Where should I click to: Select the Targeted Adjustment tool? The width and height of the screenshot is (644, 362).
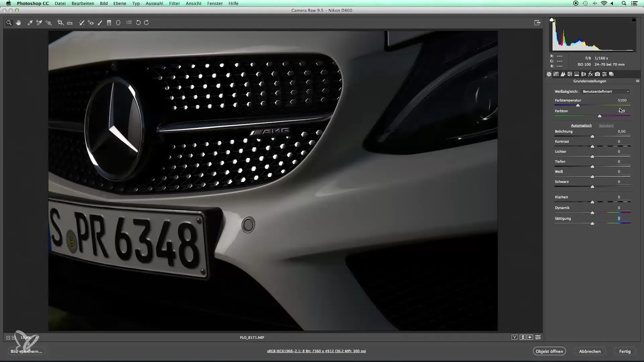pos(49,23)
